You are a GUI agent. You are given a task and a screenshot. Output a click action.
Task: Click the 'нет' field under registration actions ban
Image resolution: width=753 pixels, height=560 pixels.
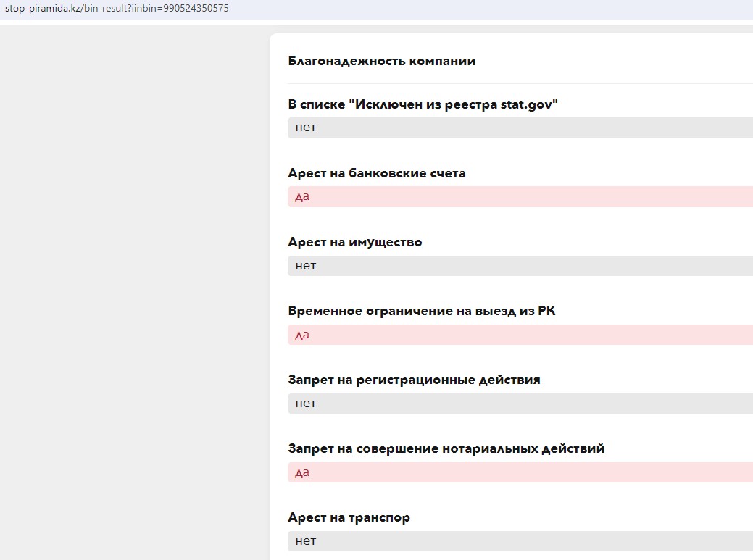click(x=519, y=404)
